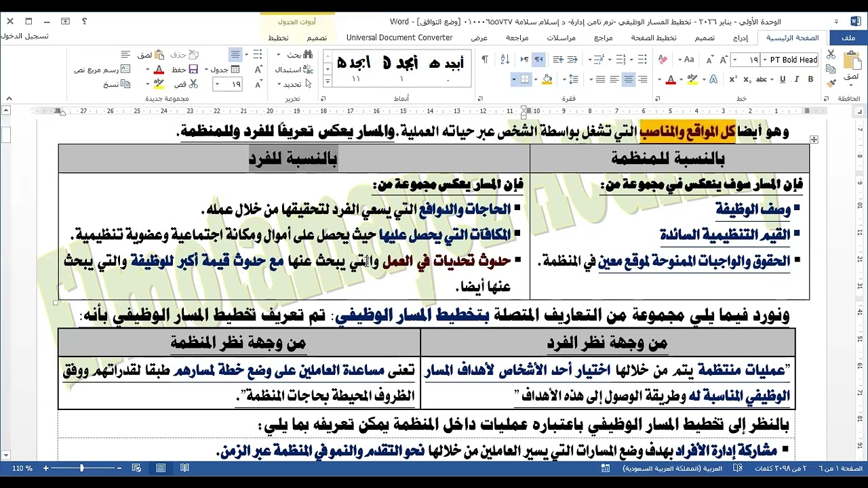Image resolution: width=868 pixels, height=488 pixels.
Task: Toggle Bold formatting
Action: tap(810, 79)
